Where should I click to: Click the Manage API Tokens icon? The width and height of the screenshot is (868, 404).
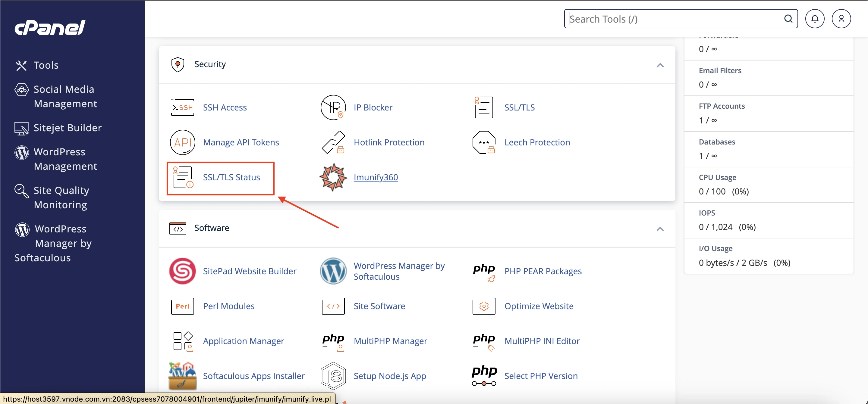pos(182,142)
